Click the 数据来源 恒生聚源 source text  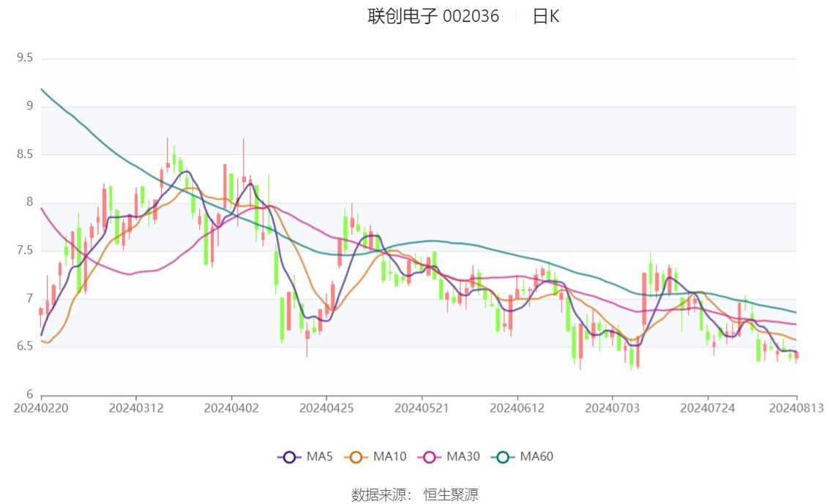[x=415, y=495]
